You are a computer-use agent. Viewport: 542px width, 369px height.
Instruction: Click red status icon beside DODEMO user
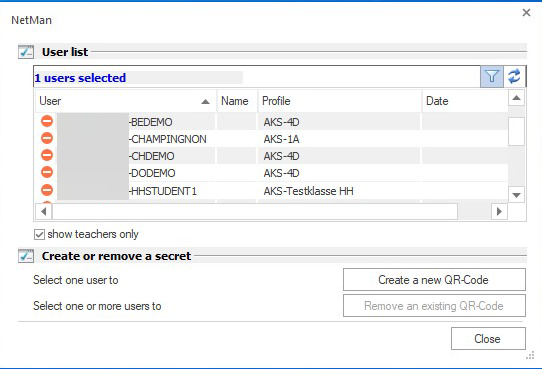pyautogui.click(x=47, y=172)
